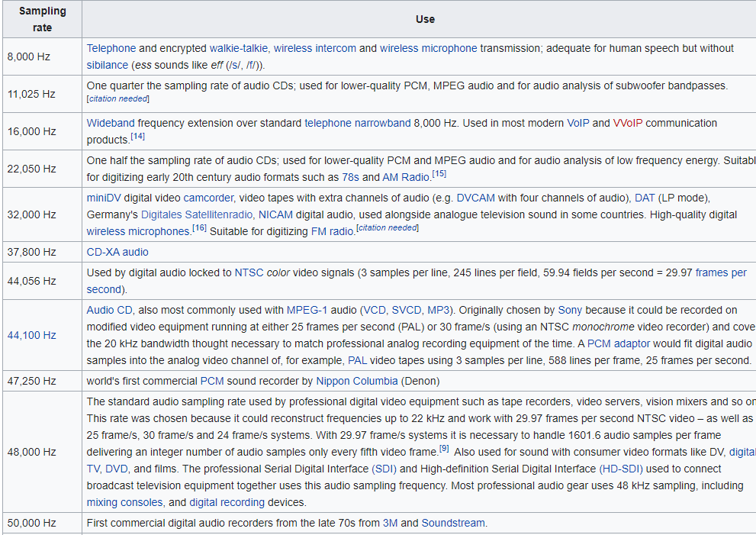
Task: Open the DVCAM link
Action: [x=475, y=198]
